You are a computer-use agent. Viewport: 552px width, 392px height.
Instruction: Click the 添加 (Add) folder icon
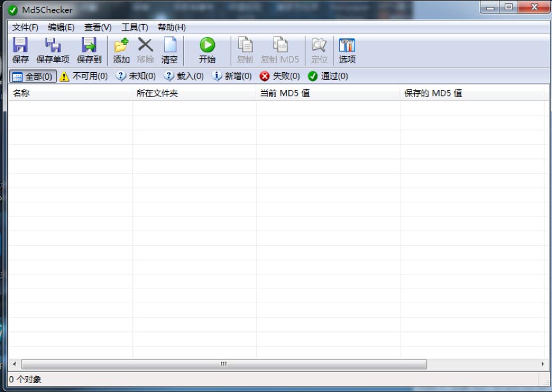click(x=121, y=45)
